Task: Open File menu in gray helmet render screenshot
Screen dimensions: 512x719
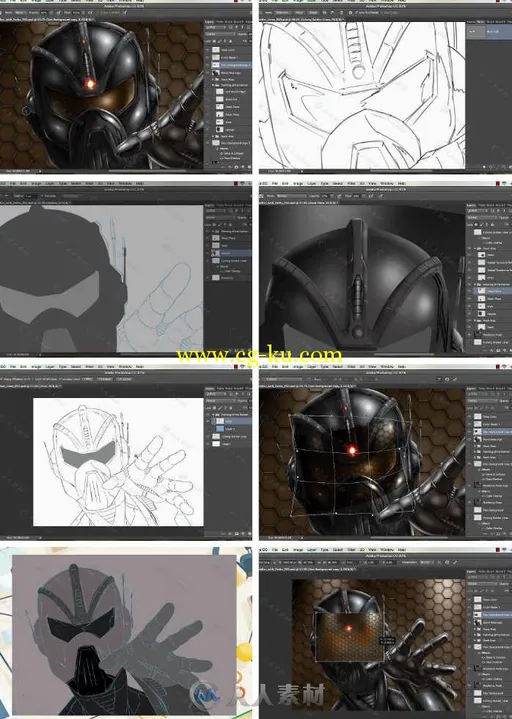Action: point(275,183)
